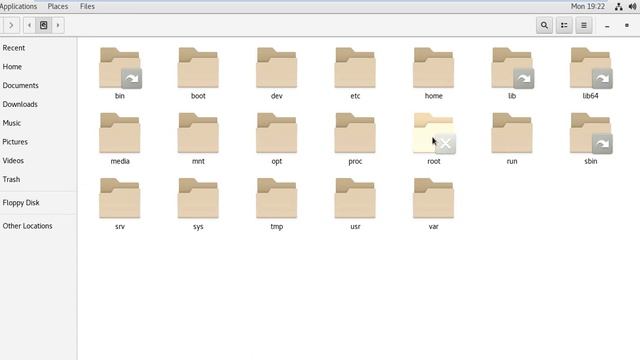Select the sbin symlink folder

(591, 133)
